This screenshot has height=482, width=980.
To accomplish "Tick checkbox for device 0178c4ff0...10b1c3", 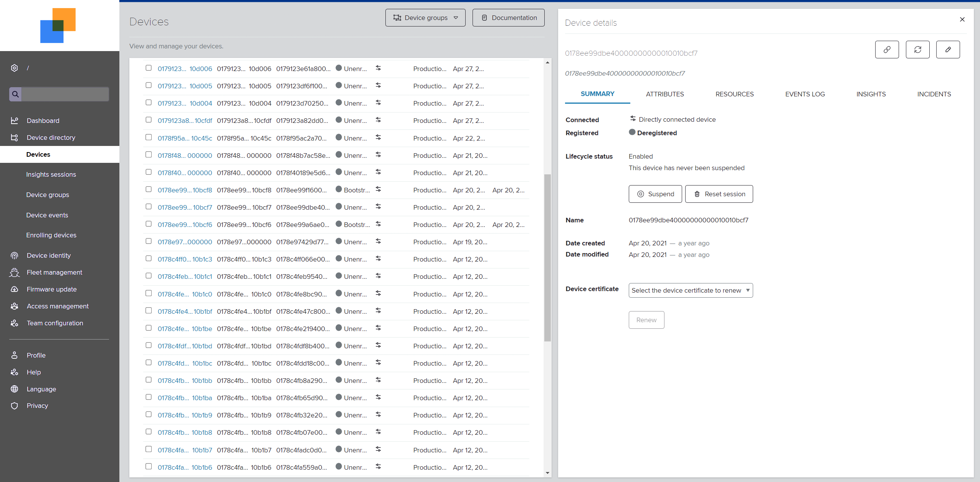I will (x=149, y=258).
